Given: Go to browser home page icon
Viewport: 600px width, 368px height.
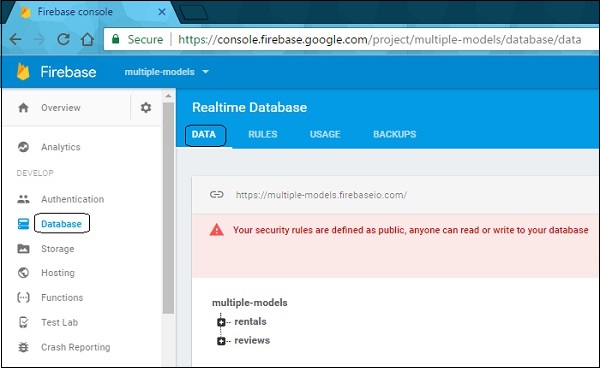Looking at the screenshot, I should click(87, 39).
